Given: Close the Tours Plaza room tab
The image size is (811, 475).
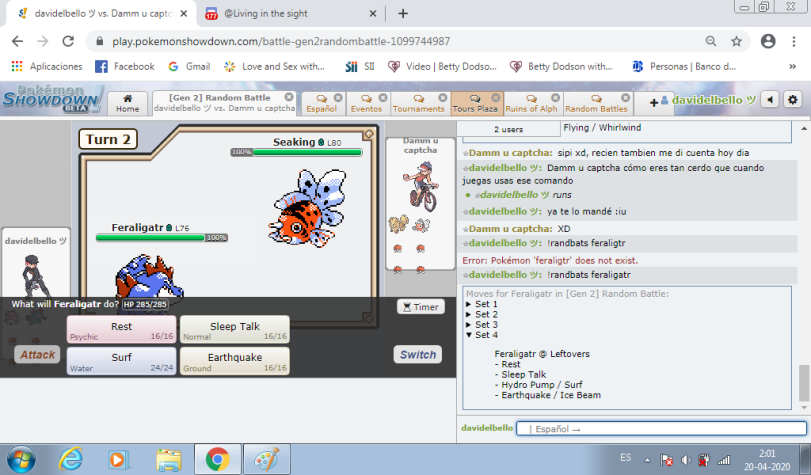Looking at the screenshot, I should pos(495,97).
